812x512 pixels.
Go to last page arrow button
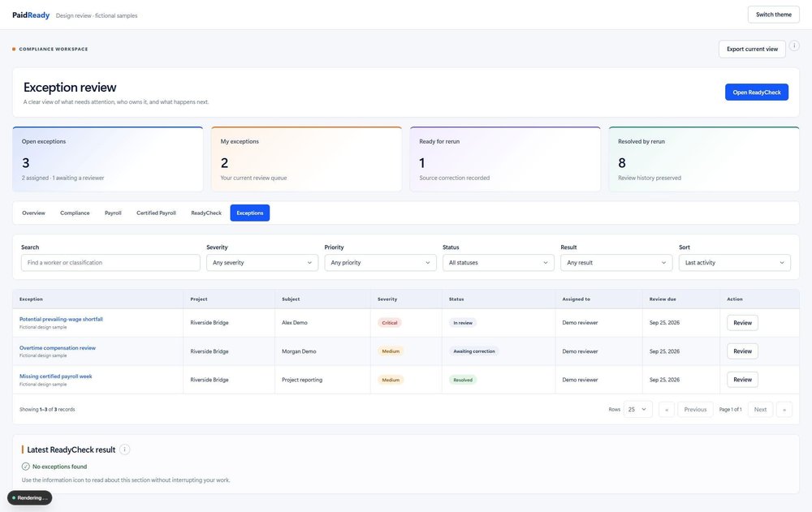coord(784,410)
